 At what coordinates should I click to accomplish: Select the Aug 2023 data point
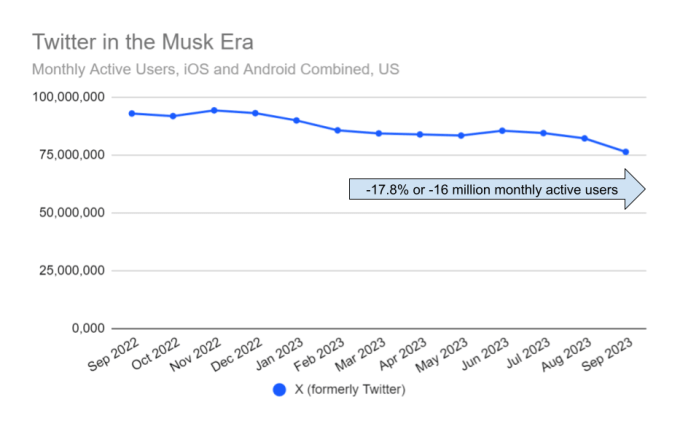pyautogui.click(x=585, y=138)
